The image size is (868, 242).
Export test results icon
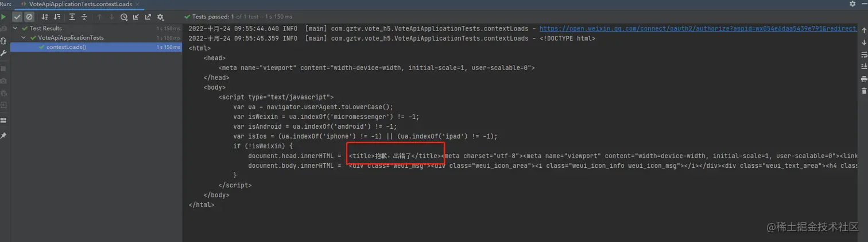pos(148,17)
